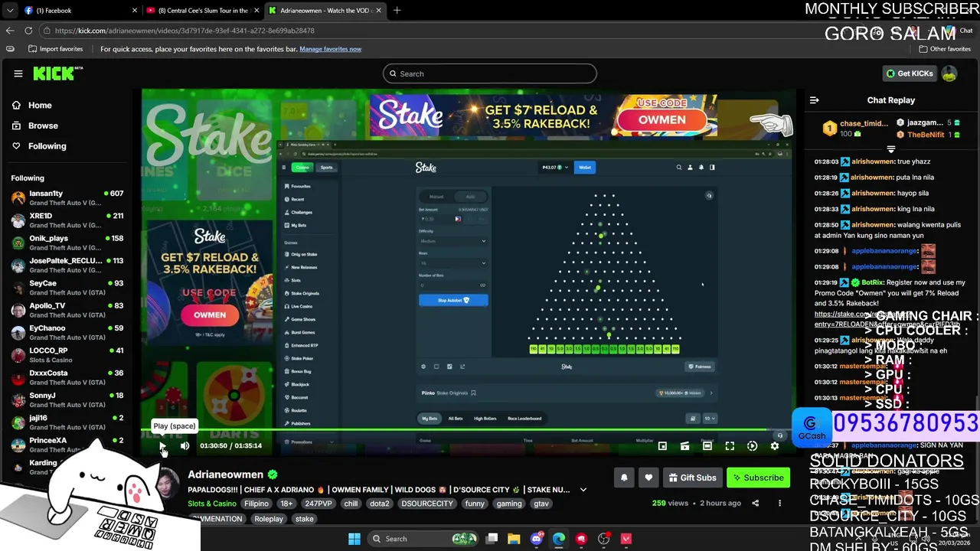The width and height of the screenshot is (980, 551).
Task: Select the Adrianeowmen Kick browser tab
Action: pos(324,11)
